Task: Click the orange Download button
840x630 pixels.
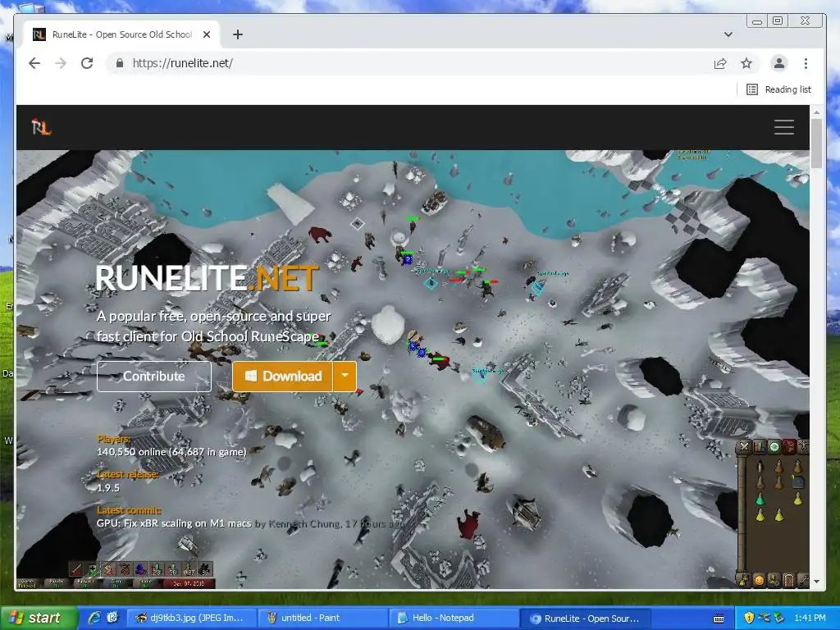Action: click(283, 376)
